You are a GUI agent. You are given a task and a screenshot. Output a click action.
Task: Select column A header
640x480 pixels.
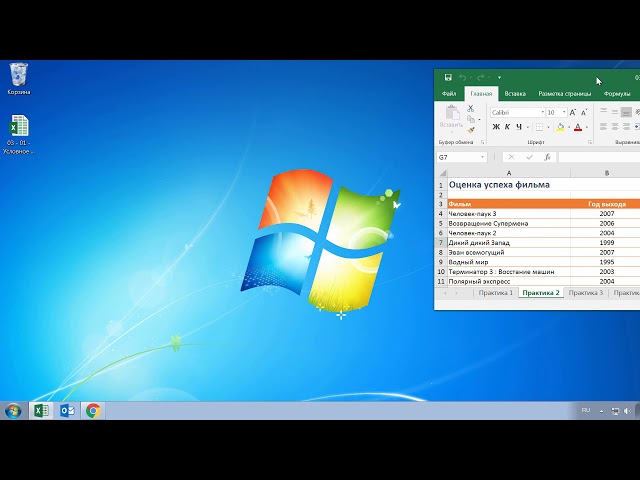509,173
